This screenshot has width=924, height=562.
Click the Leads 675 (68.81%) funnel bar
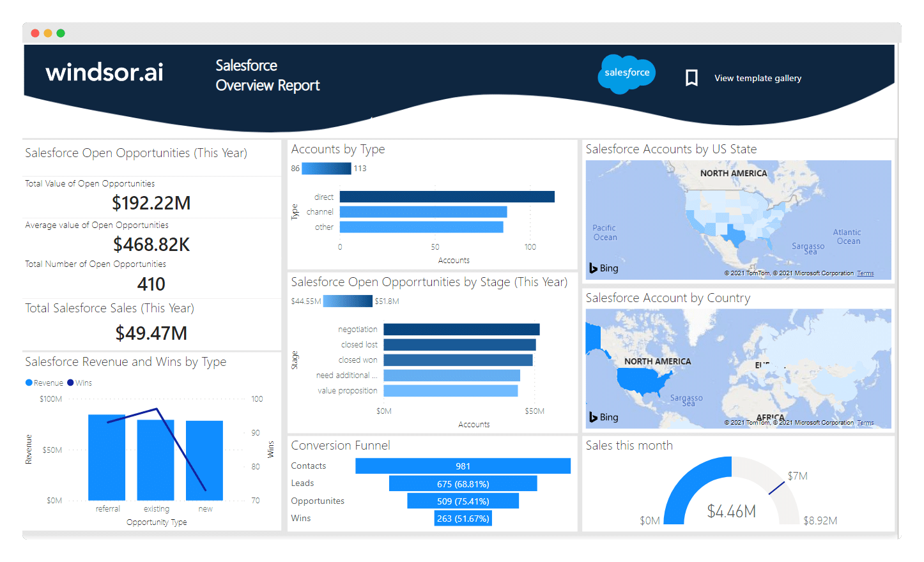[x=463, y=483]
